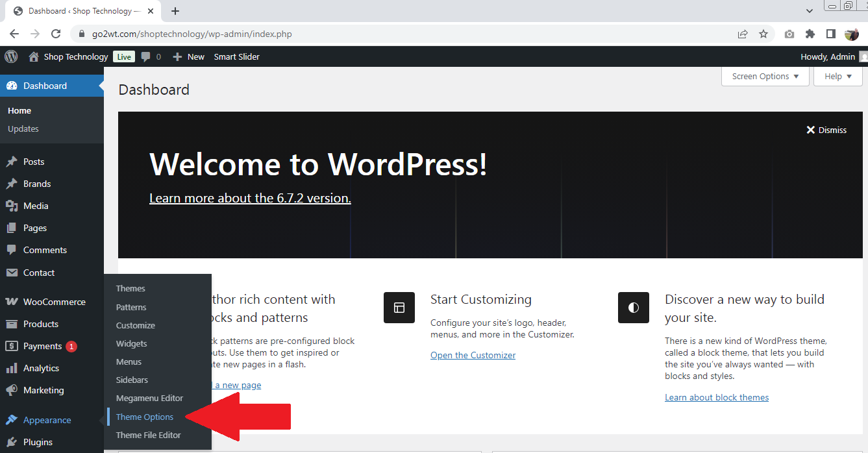Image resolution: width=868 pixels, height=453 pixels.
Task: Click the Posts pin icon
Action: point(12,162)
